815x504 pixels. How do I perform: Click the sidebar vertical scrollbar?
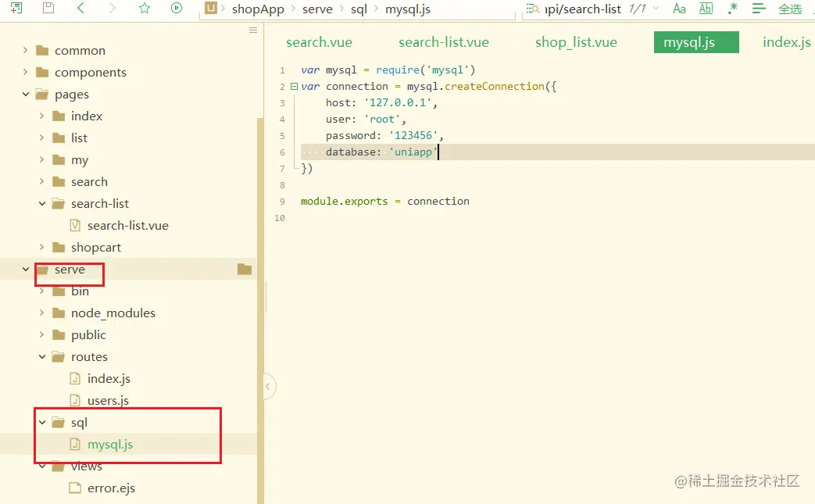(260, 311)
